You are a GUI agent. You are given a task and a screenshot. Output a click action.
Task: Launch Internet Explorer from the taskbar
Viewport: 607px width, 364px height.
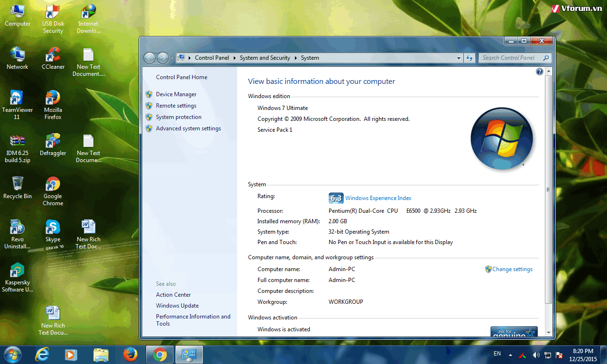click(x=43, y=355)
